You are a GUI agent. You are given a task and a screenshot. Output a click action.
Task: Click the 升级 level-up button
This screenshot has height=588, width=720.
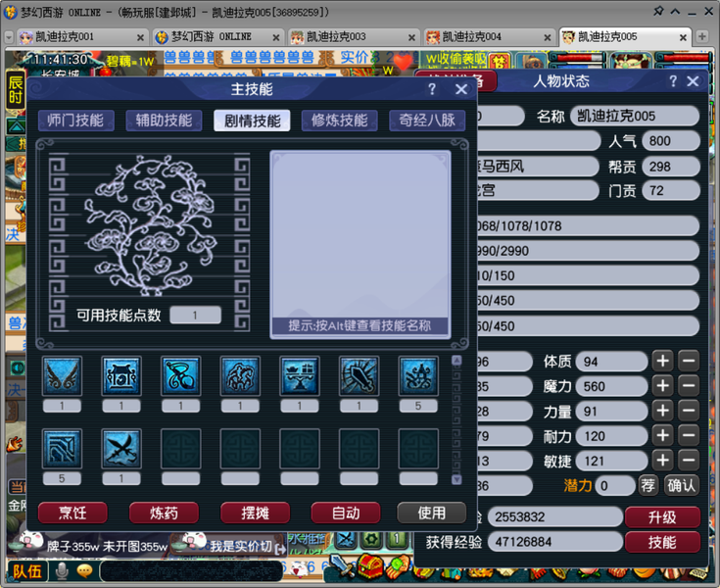pyautogui.click(x=662, y=517)
